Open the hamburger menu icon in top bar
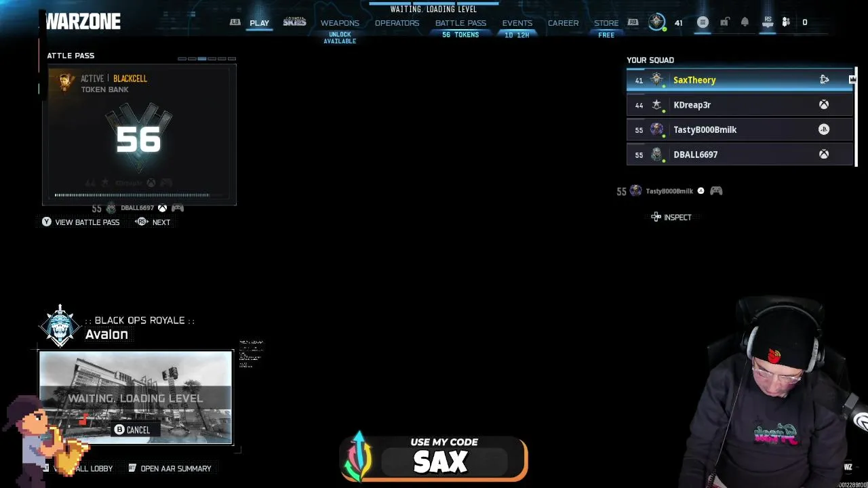Screen dimensions: 868x488 703,22
